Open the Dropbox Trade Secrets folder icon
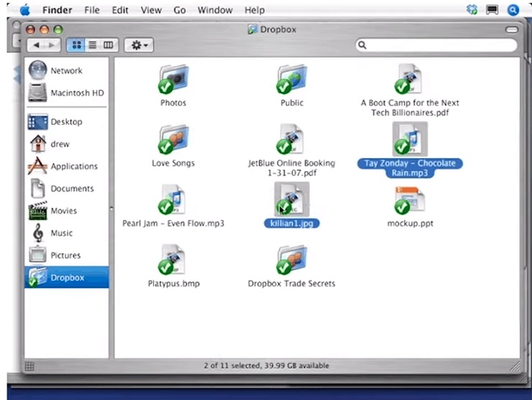Screen dimensions: 532x400 292,260
